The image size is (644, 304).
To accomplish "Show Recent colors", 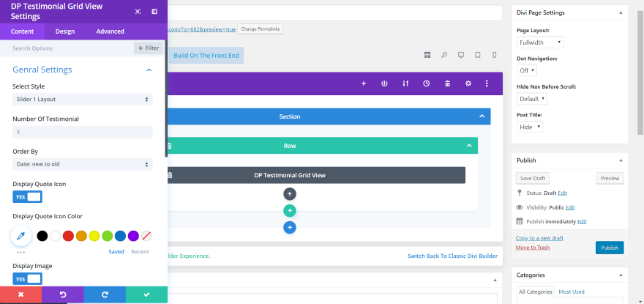I will (140, 252).
